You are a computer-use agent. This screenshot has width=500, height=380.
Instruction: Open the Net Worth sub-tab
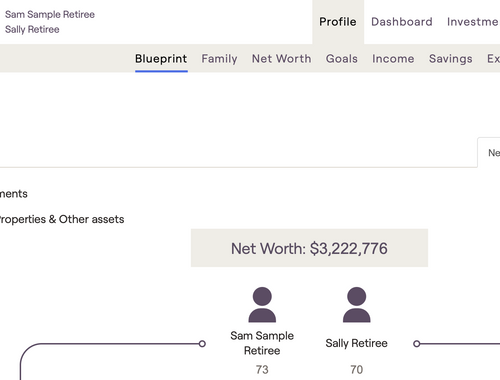point(282,59)
